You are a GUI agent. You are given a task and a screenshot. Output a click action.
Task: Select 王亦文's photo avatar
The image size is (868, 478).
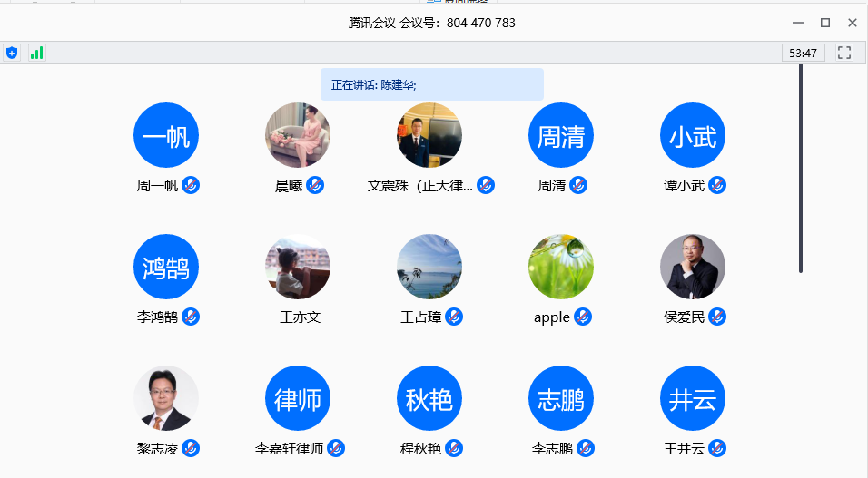[298, 267]
